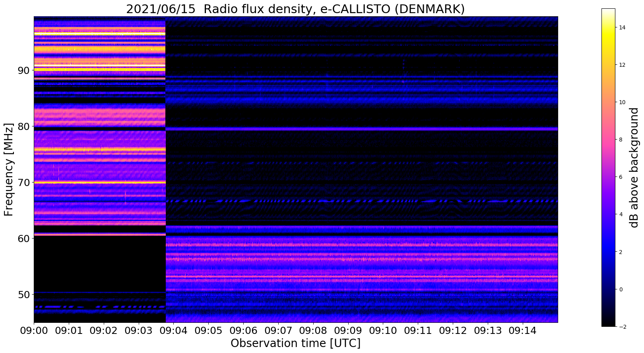Click the 09:08 time tick label

tap(313, 330)
